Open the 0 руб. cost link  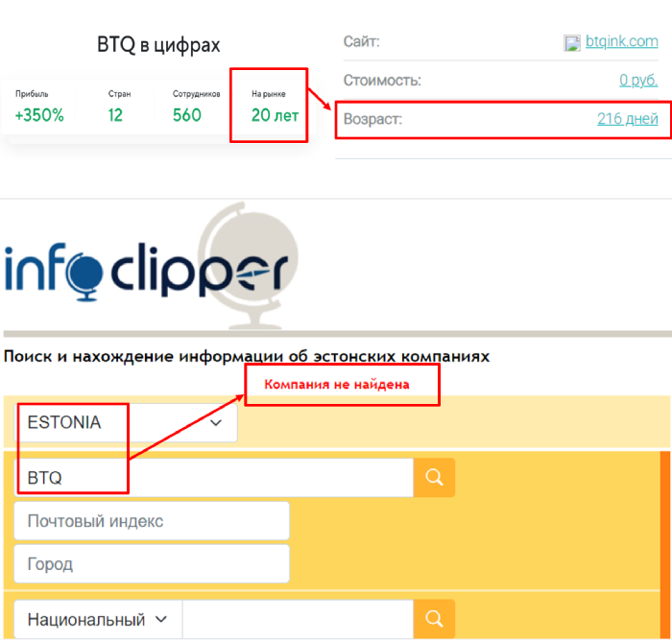coord(638,80)
